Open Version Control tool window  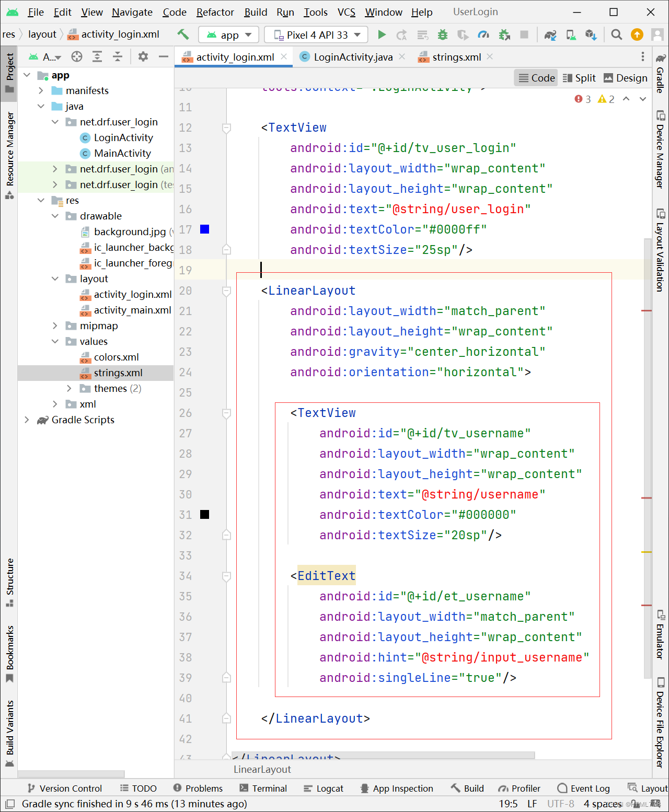65,788
